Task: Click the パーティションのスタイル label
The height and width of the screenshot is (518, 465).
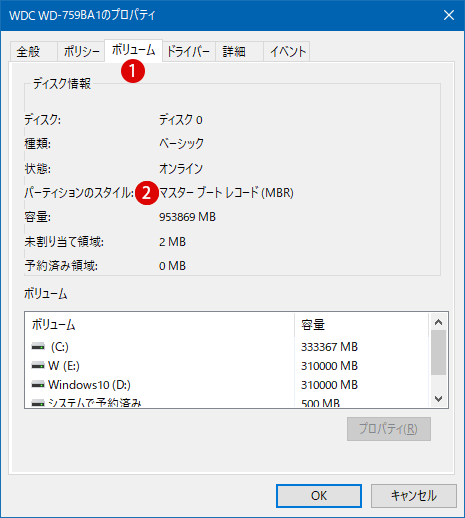Action: click(79, 193)
